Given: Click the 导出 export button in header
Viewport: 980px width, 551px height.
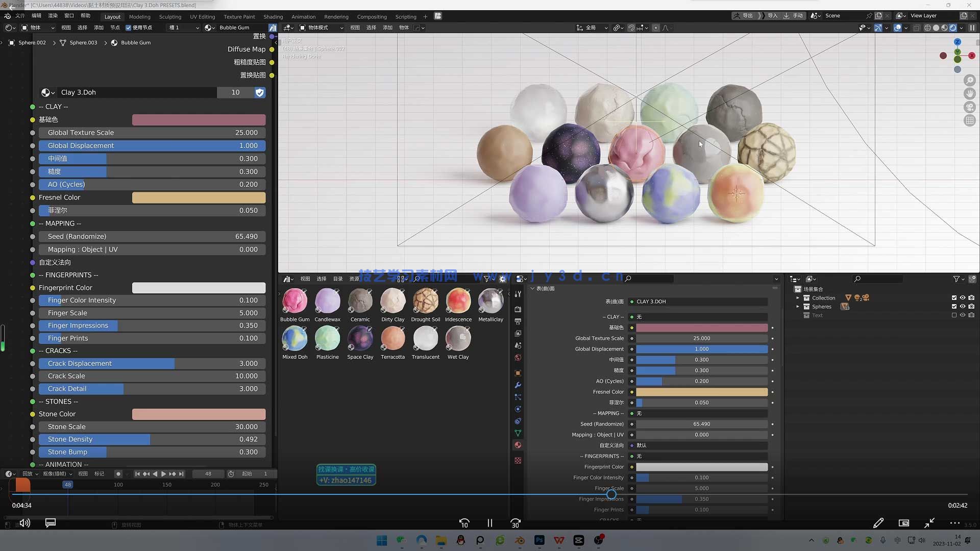Looking at the screenshot, I should (x=744, y=16).
